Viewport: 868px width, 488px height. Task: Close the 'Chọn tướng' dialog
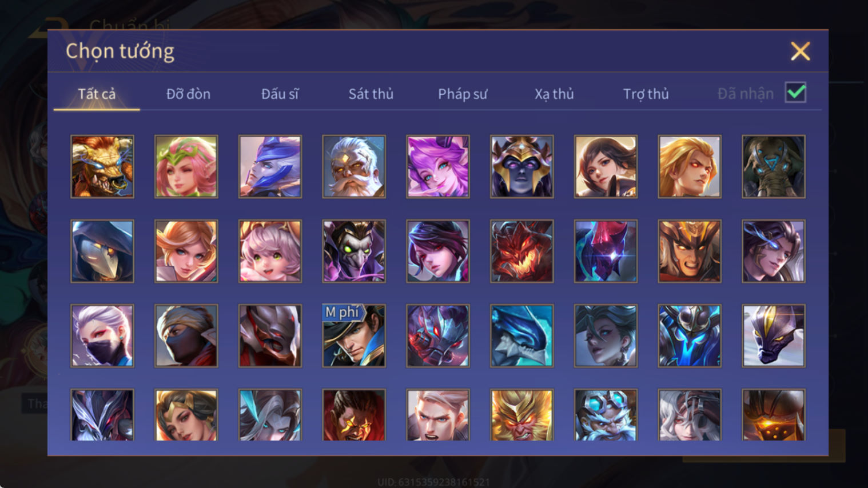coord(800,51)
